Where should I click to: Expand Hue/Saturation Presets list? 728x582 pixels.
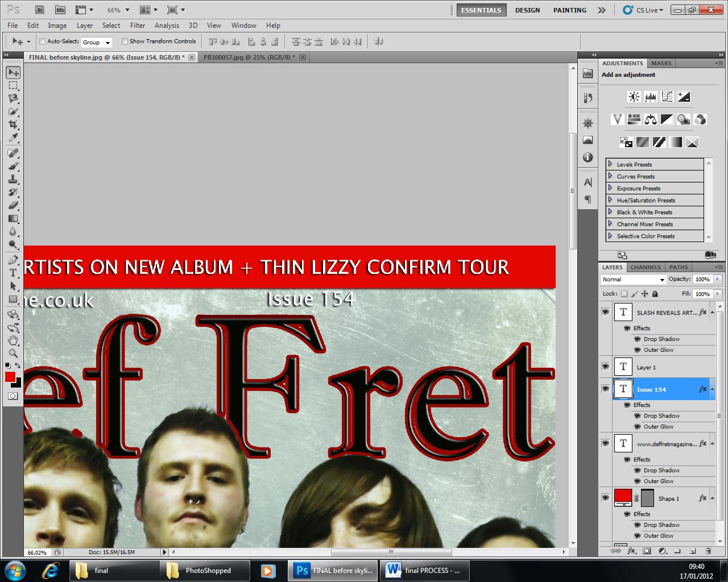[x=610, y=200]
